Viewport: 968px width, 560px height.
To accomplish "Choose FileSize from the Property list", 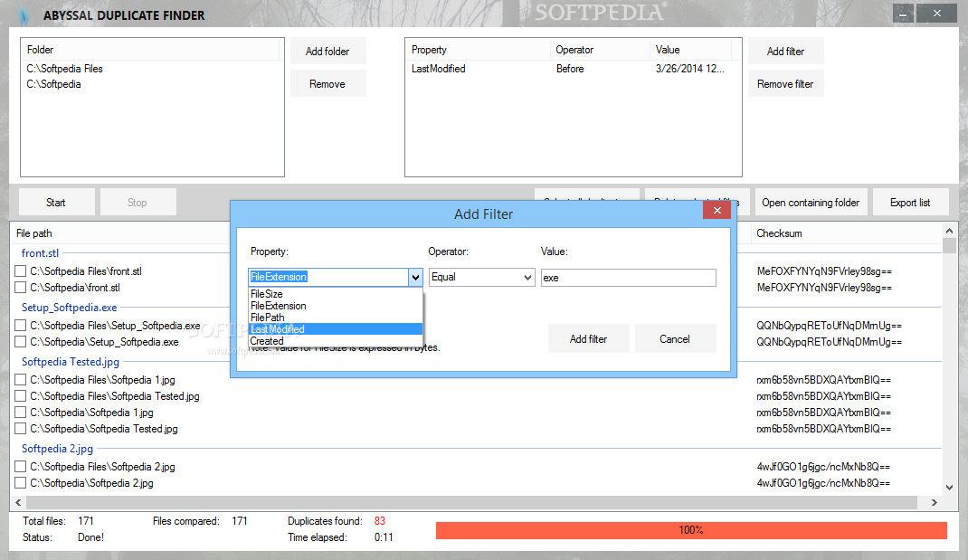I will pos(336,294).
